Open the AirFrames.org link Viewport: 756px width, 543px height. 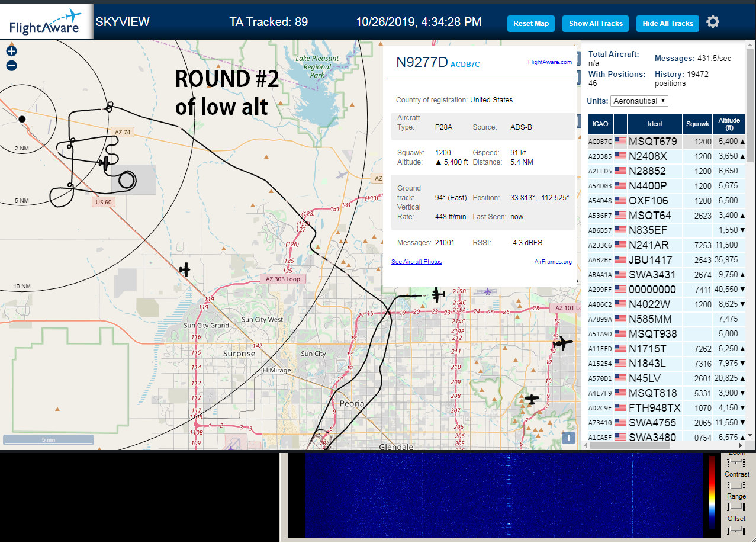pos(553,262)
